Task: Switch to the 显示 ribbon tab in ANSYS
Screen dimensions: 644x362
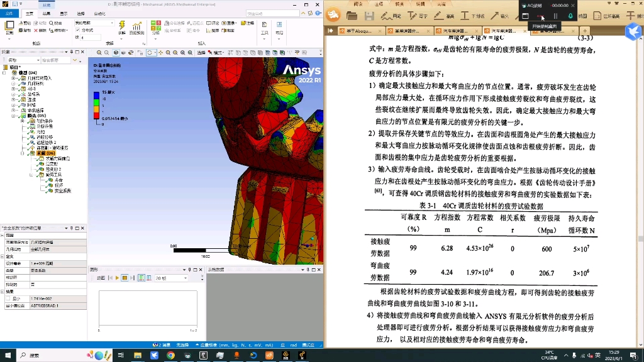Action: (64, 13)
